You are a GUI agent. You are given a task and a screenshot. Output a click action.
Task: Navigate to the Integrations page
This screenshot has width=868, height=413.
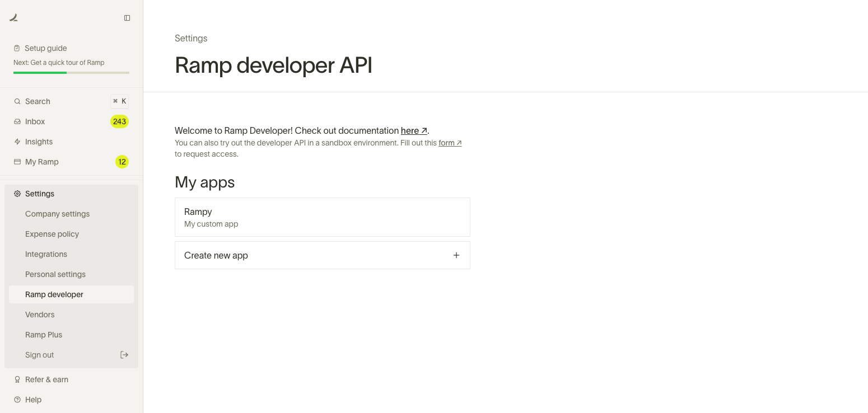(x=46, y=254)
